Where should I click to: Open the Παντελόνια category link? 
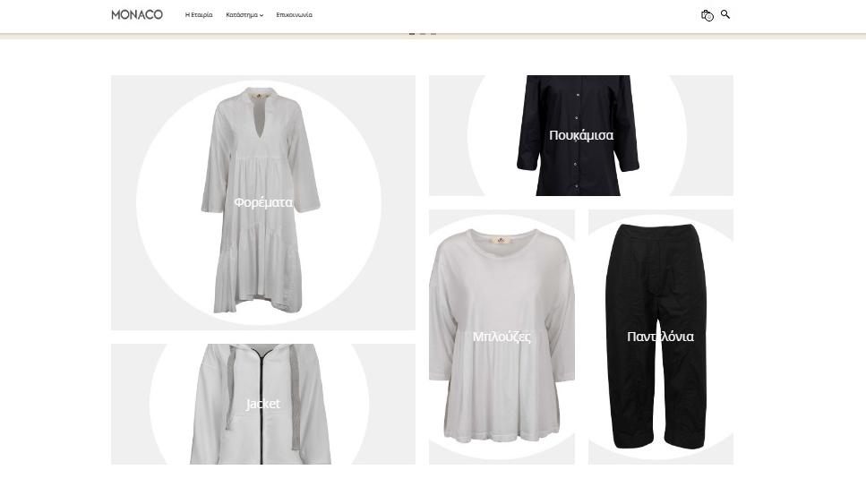tap(661, 337)
